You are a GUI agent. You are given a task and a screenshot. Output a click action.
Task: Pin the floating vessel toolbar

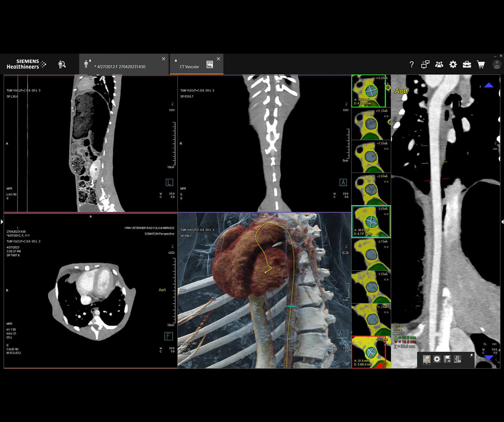(471, 355)
